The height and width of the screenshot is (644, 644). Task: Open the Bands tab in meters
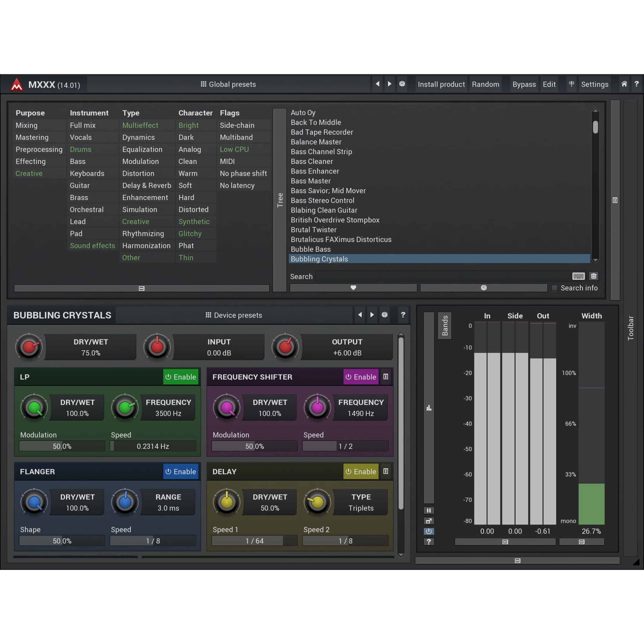click(x=444, y=326)
